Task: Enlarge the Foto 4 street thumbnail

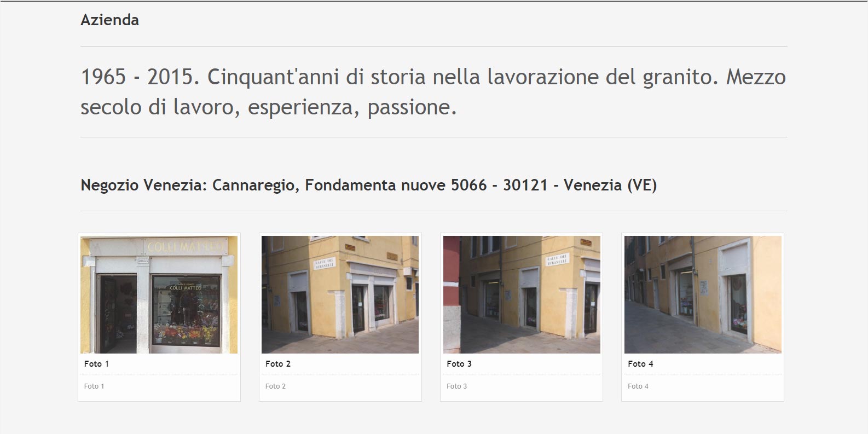Action: click(x=702, y=294)
